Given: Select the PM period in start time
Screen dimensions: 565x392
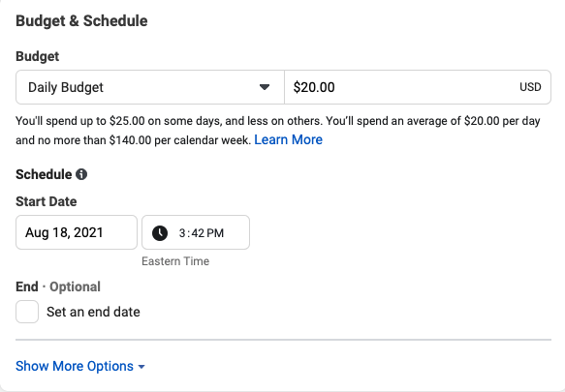Looking at the screenshot, I should 215,233.
